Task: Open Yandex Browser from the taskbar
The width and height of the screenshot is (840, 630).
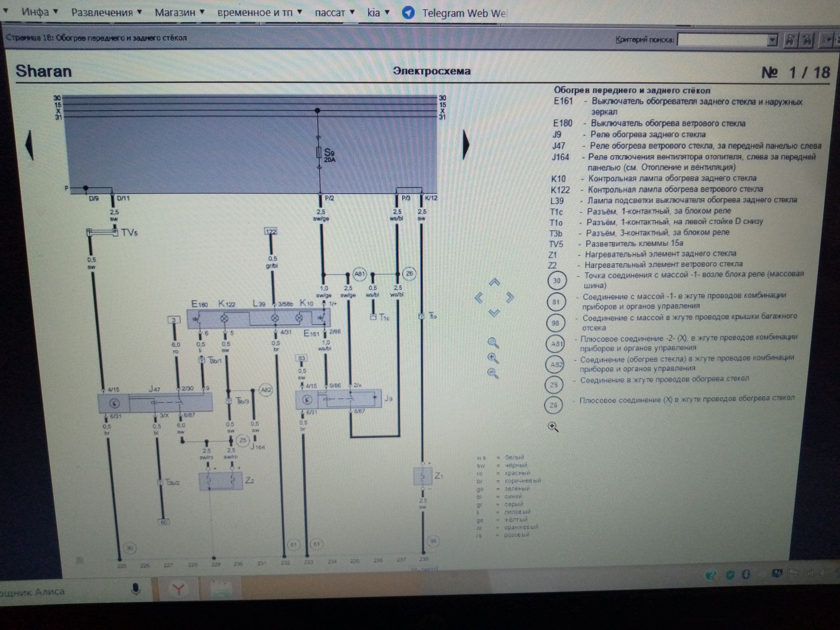Action: tap(178, 590)
